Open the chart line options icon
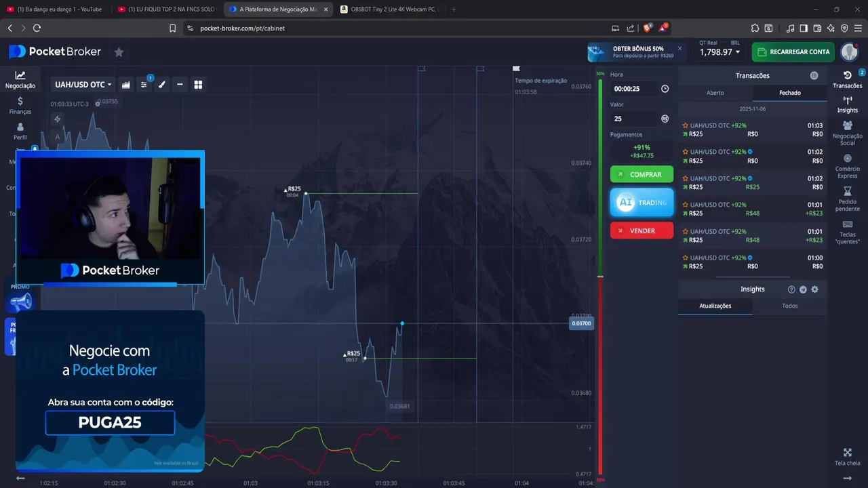868x488 pixels. pyautogui.click(x=180, y=85)
